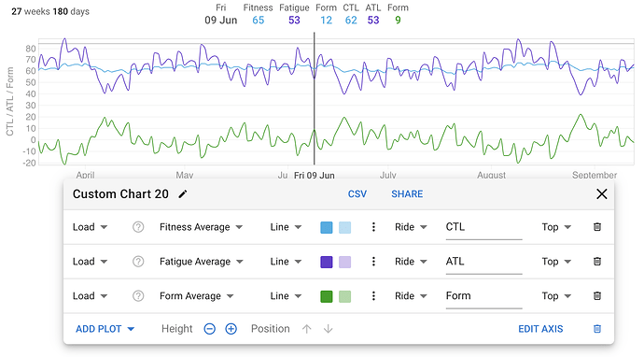Decrease chart height with minus icon
644x357 pixels.
pyautogui.click(x=210, y=329)
